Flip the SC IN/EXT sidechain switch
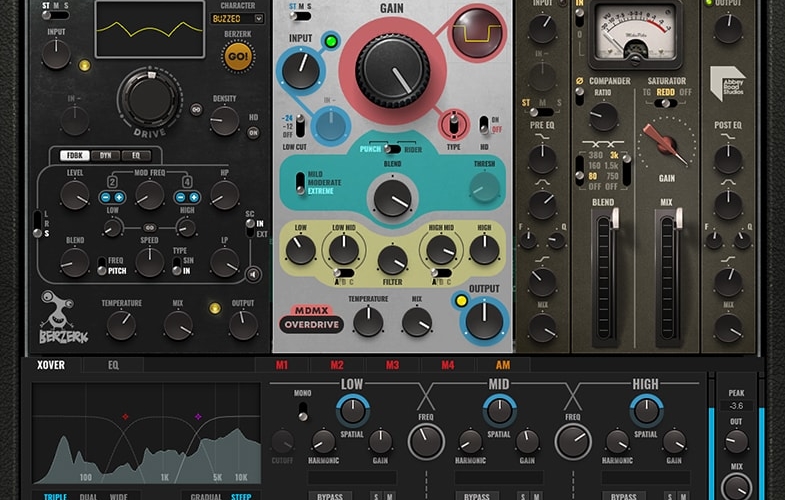This screenshot has height=500, width=785. tap(250, 228)
